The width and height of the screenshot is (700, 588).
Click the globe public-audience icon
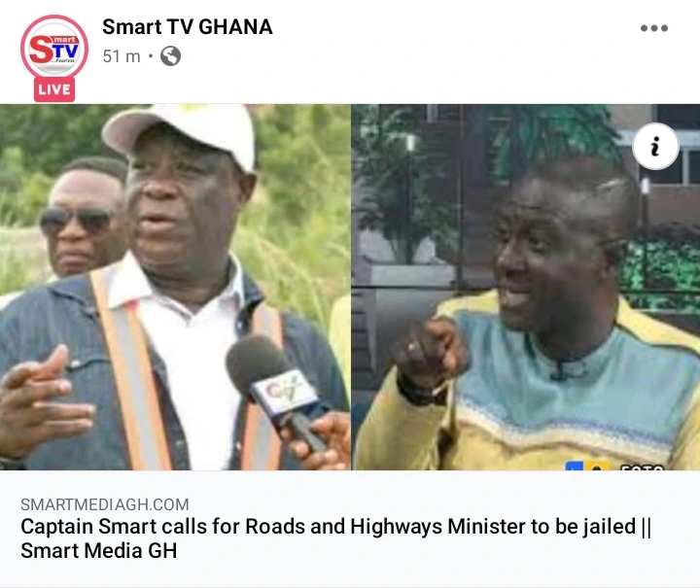pos(170,56)
